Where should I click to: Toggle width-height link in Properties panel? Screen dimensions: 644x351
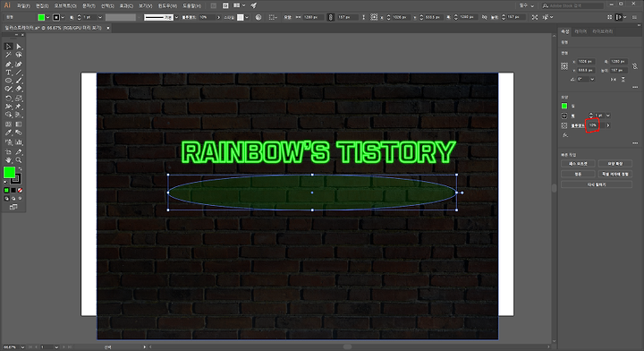click(635, 65)
